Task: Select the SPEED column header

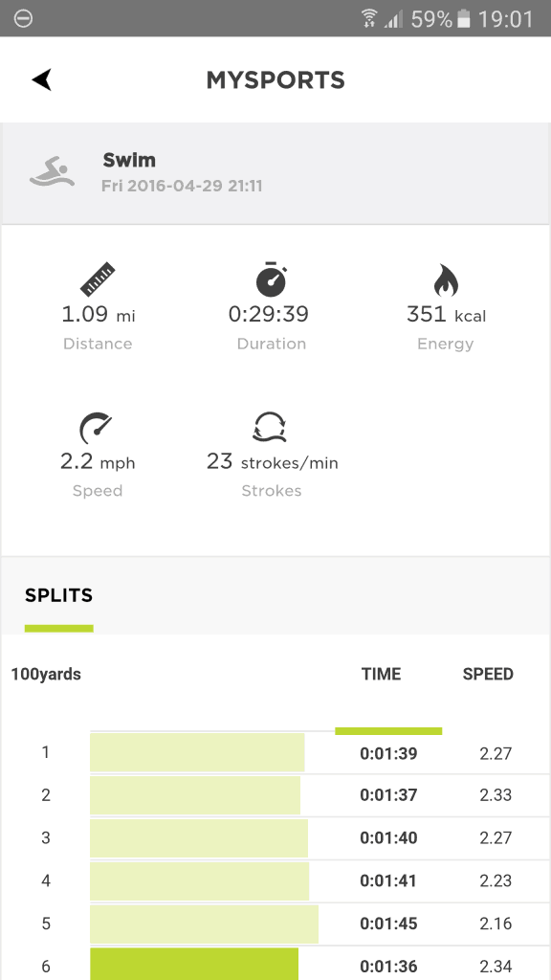Action: (x=488, y=674)
